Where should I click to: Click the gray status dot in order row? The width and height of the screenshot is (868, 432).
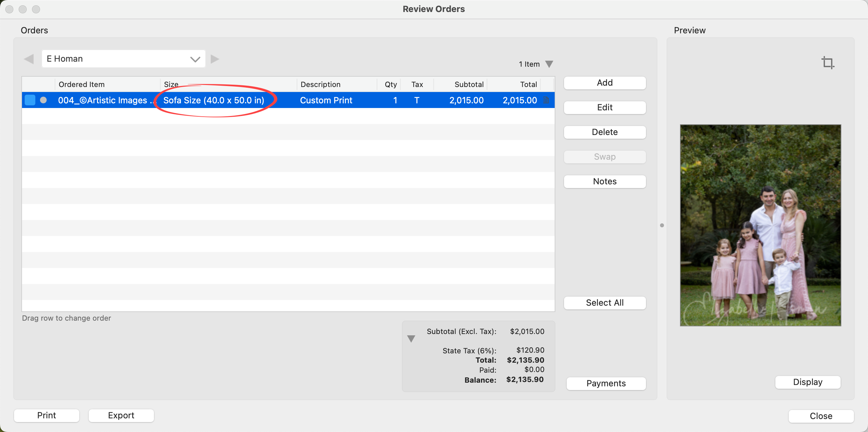pos(43,100)
